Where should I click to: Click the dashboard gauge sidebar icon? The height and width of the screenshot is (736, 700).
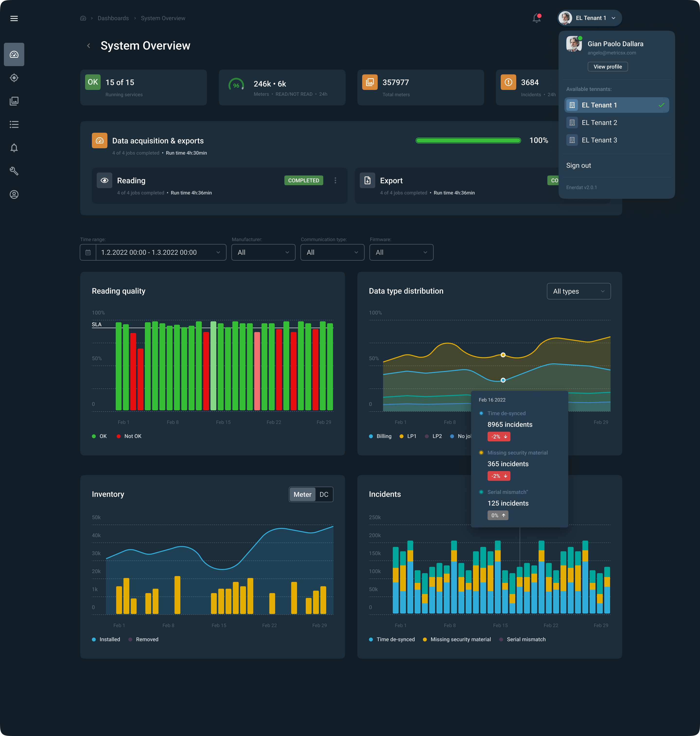point(14,54)
